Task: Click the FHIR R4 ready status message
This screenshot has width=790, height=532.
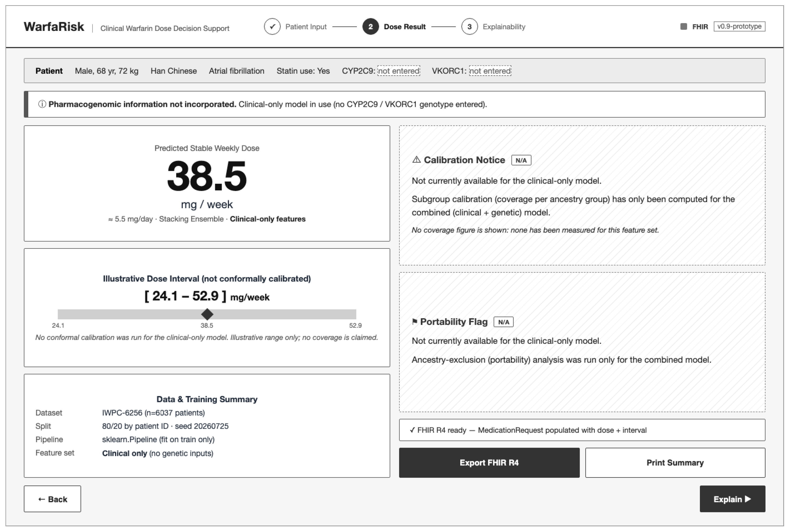Action: click(x=582, y=430)
